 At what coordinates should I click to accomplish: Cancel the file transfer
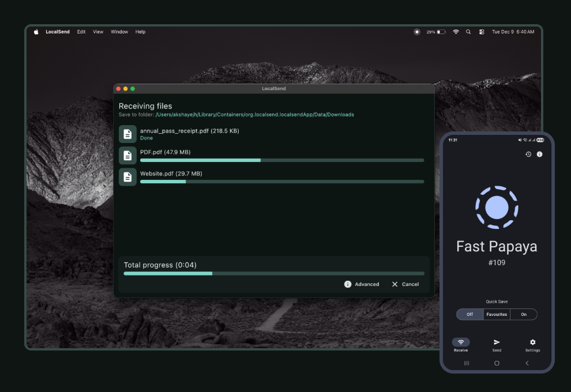[x=405, y=284]
